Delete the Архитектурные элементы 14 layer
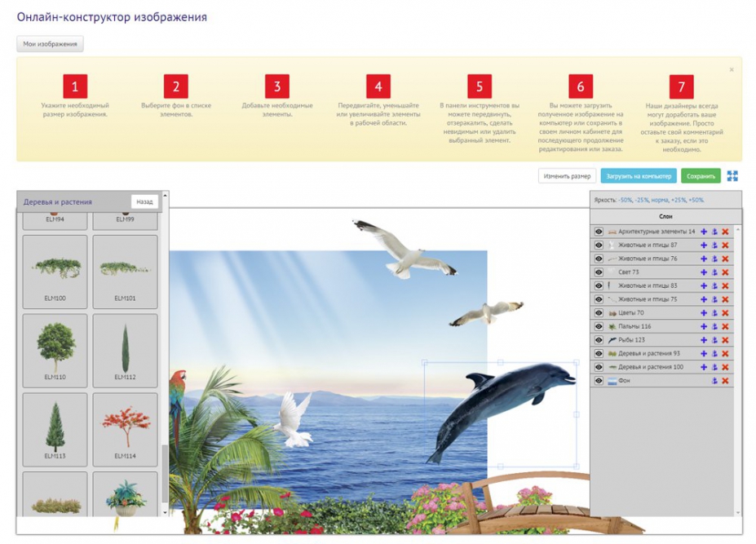The image size is (756, 544). point(725,232)
